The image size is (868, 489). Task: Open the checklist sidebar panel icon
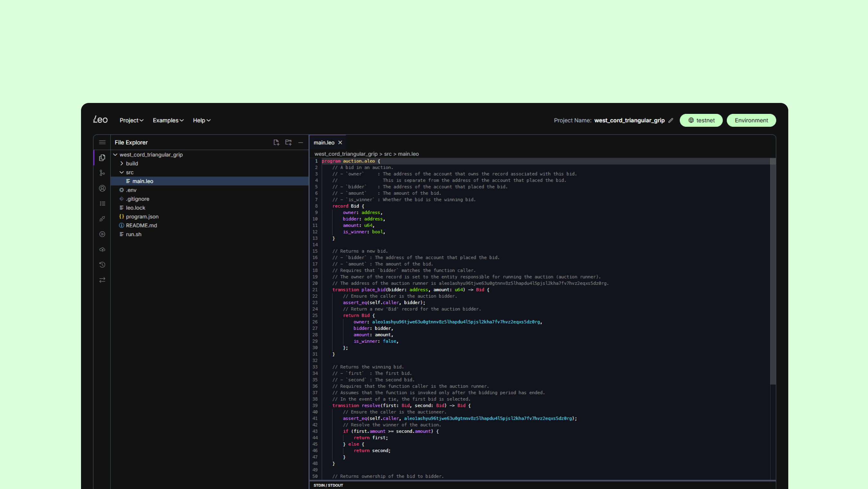pyautogui.click(x=102, y=203)
